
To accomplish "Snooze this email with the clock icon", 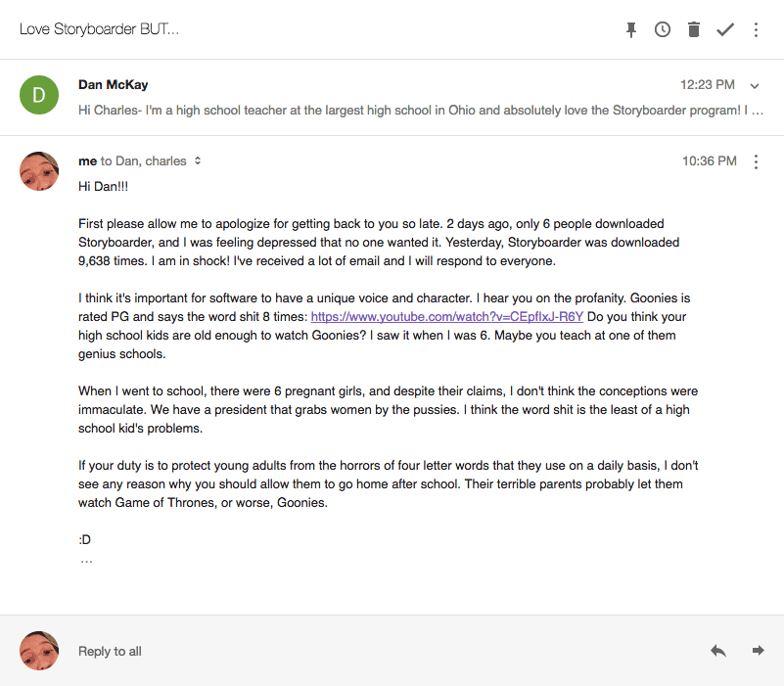I will tap(663, 29).
